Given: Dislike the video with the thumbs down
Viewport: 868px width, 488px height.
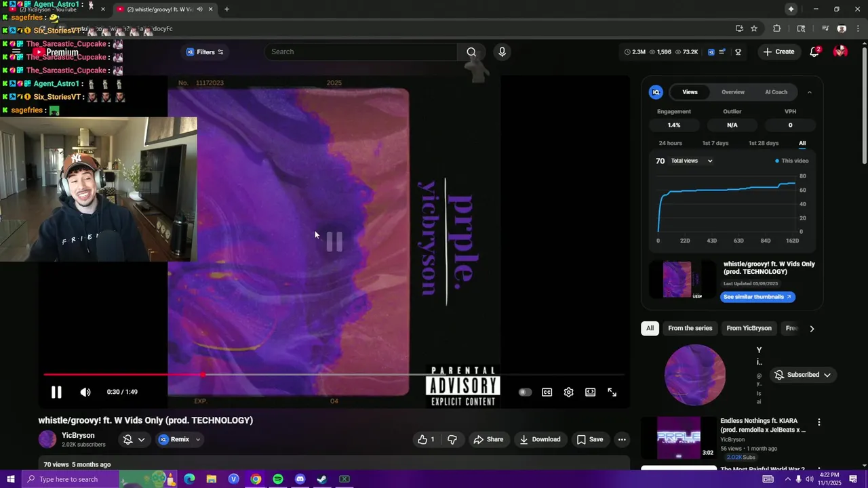Looking at the screenshot, I should click(452, 439).
